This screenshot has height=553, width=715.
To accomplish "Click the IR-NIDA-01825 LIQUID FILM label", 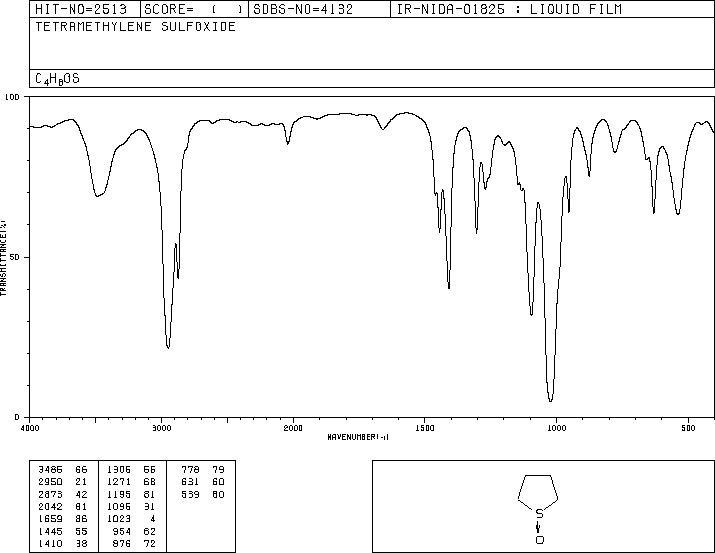I will (x=509, y=9).
